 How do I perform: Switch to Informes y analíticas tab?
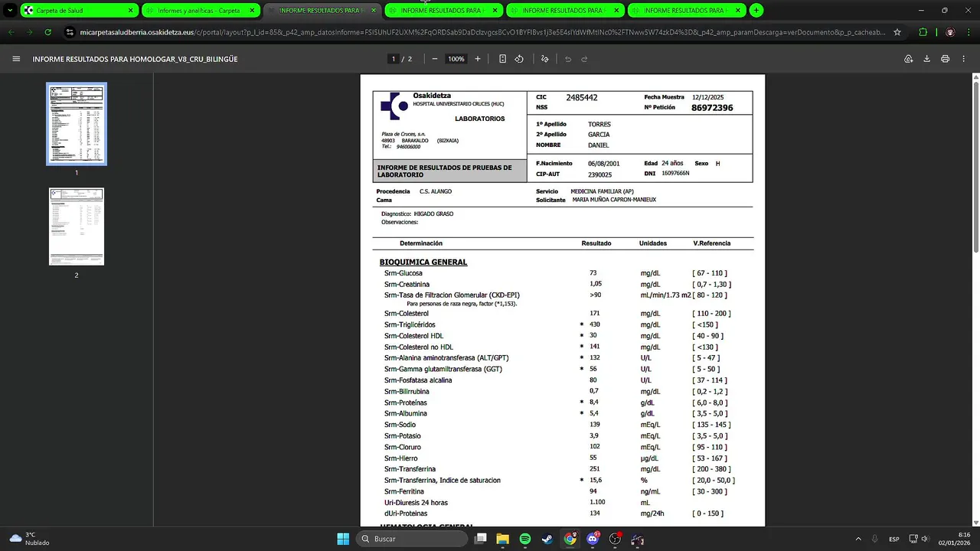[x=199, y=11]
